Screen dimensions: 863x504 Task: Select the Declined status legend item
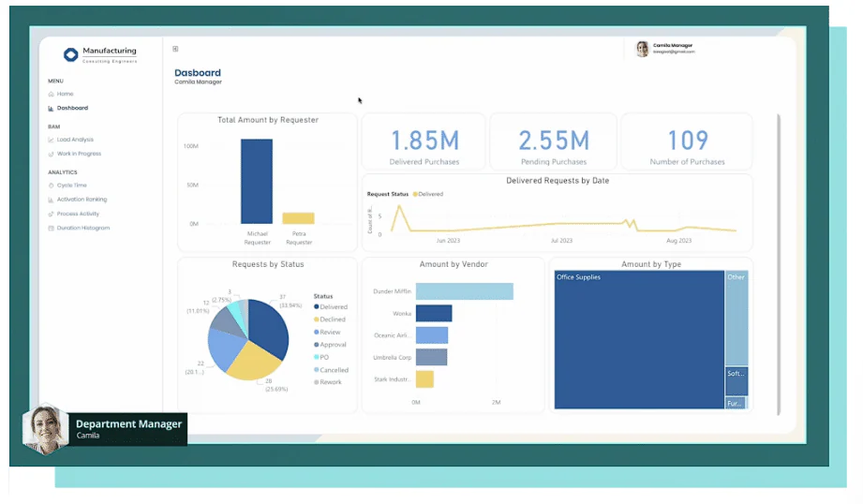coord(330,319)
